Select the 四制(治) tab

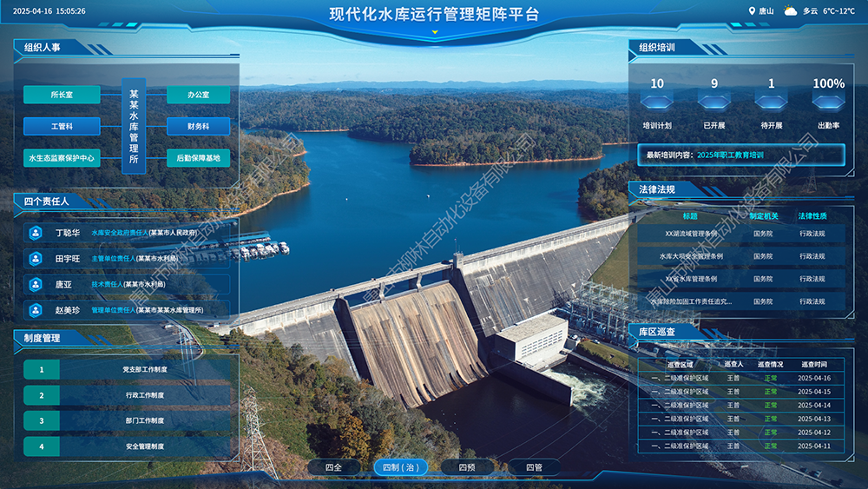tap(401, 467)
